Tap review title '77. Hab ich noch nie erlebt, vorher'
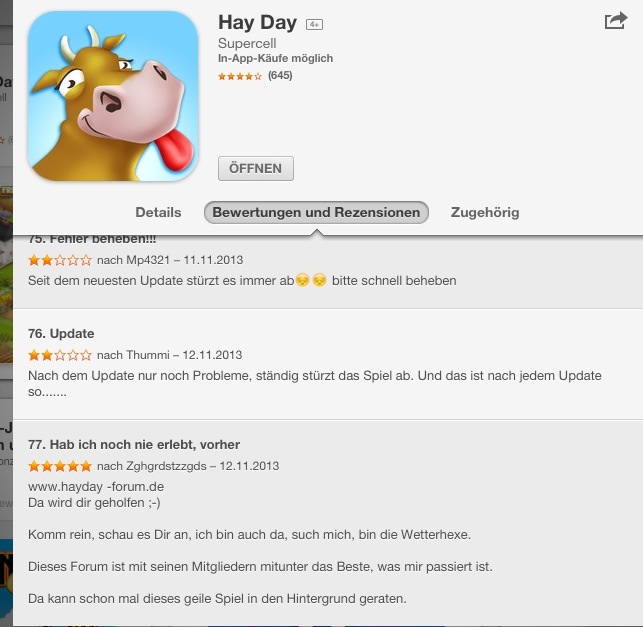The image size is (643, 627). (134, 445)
